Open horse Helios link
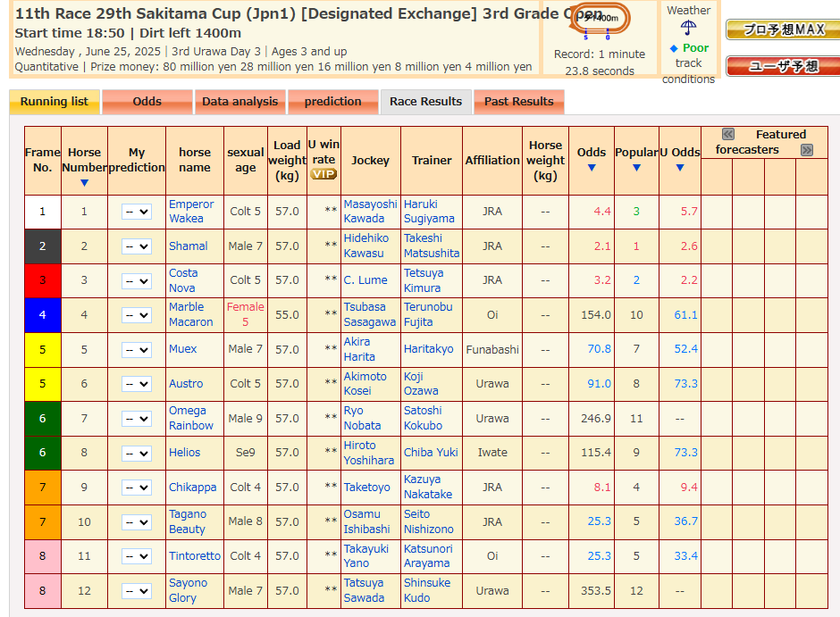Image resolution: width=840 pixels, height=617 pixels. (184, 453)
